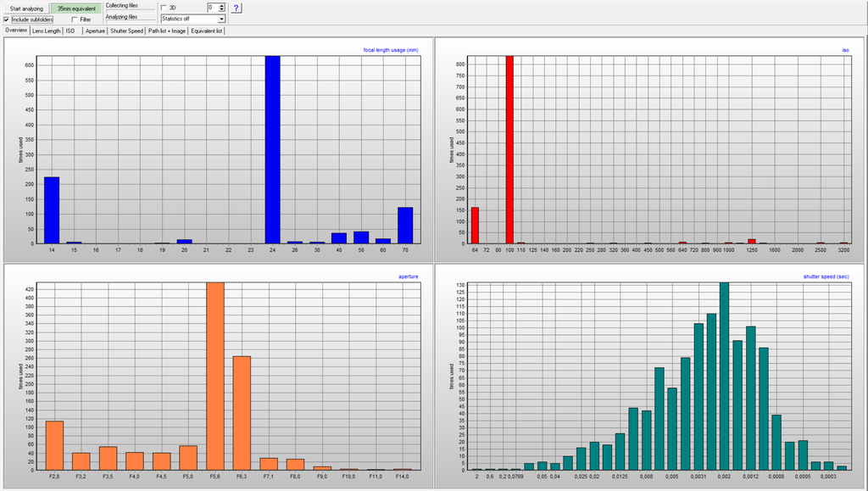Viewport: 868px width, 491px height.
Task: Open the help question mark button
Action: coord(236,8)
